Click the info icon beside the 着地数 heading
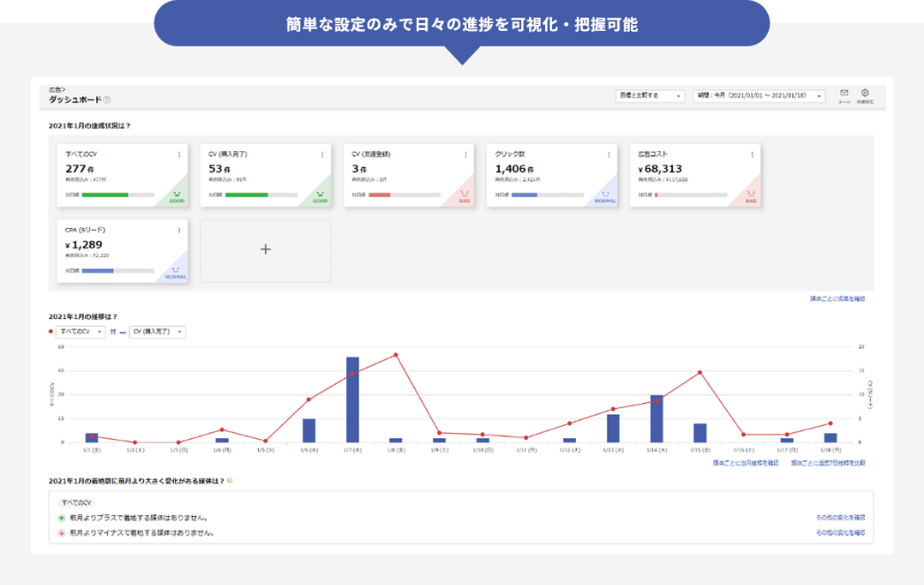The height and width of the screenshot is (585, 924). 230,481
